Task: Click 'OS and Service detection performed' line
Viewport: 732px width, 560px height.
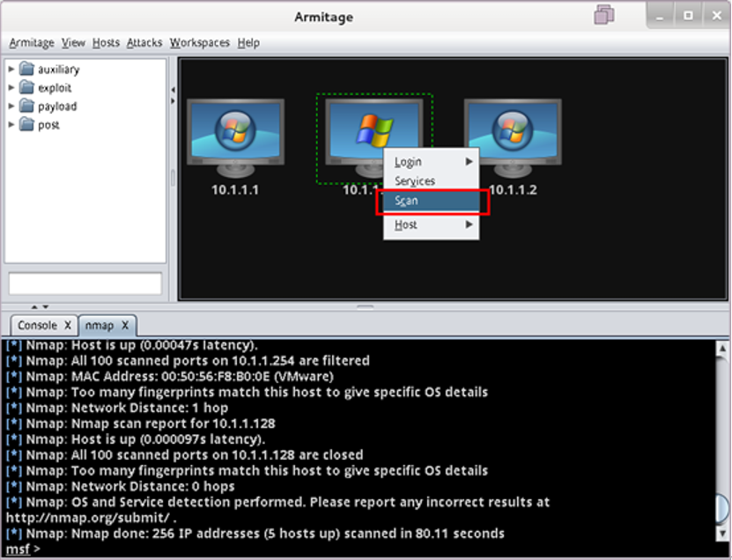Action: click(x=277, y=502)
